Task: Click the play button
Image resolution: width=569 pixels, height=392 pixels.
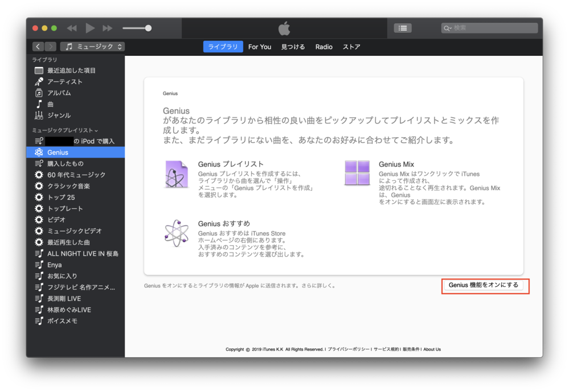Action: tap(89, 28)
